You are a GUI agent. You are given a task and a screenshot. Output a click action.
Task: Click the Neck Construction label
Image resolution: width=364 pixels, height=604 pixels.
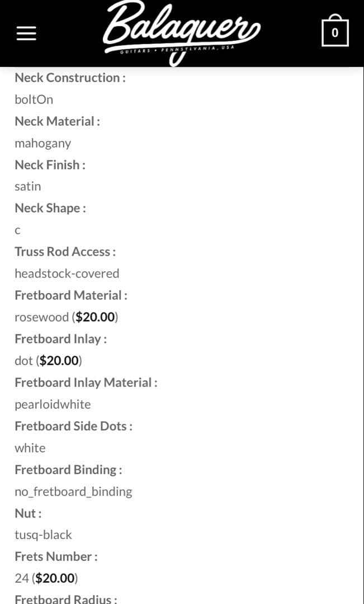tap(70, 78)
